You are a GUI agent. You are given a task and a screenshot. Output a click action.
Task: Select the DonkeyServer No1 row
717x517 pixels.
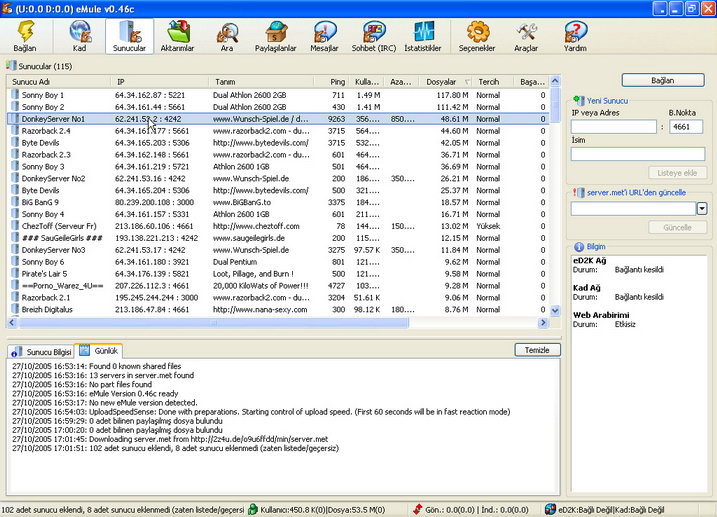coord(278,118)
